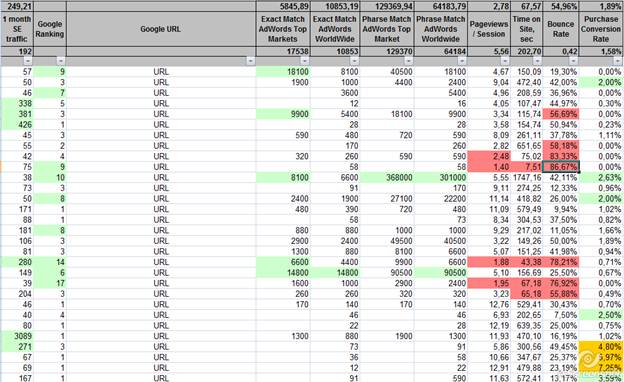Click the green cell showing 18100 exact match

click(283, 72)
